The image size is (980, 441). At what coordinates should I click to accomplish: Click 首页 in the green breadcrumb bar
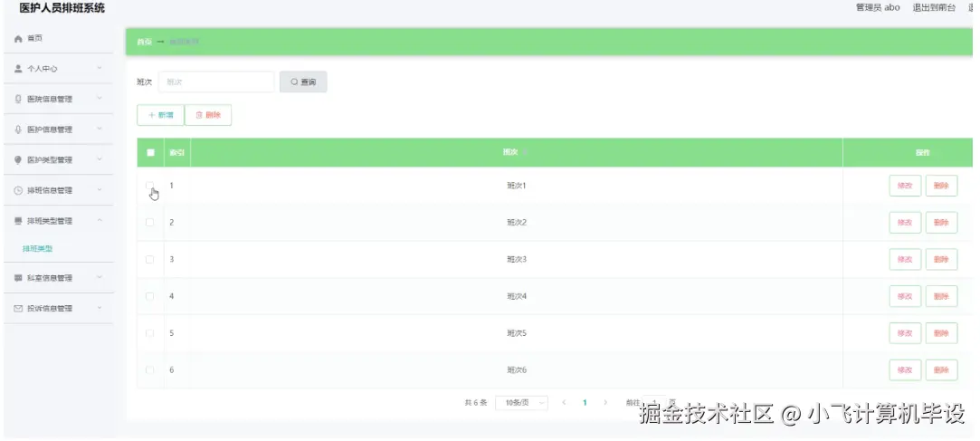(x=145, y=42)
